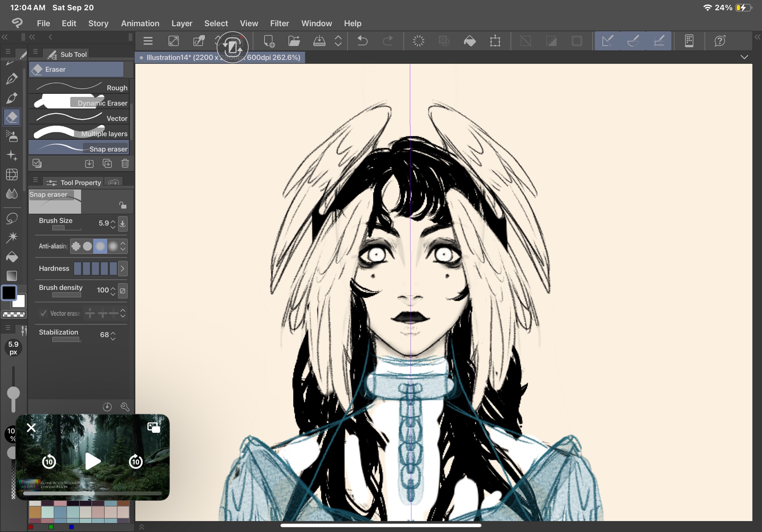Toggle Snap to Ruler icon

pos(607,41)
